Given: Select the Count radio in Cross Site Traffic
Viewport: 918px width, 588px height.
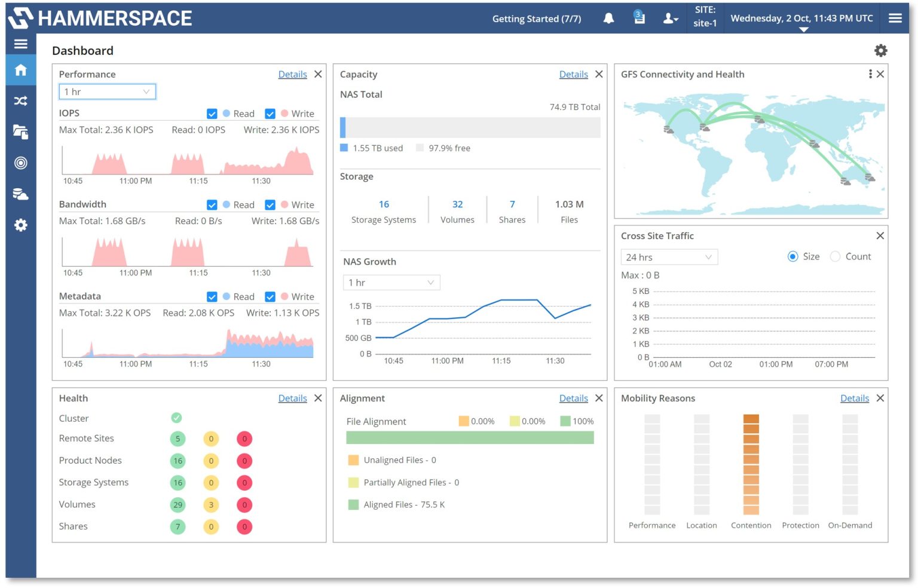Looking at the screenshot, I should 835,256.
